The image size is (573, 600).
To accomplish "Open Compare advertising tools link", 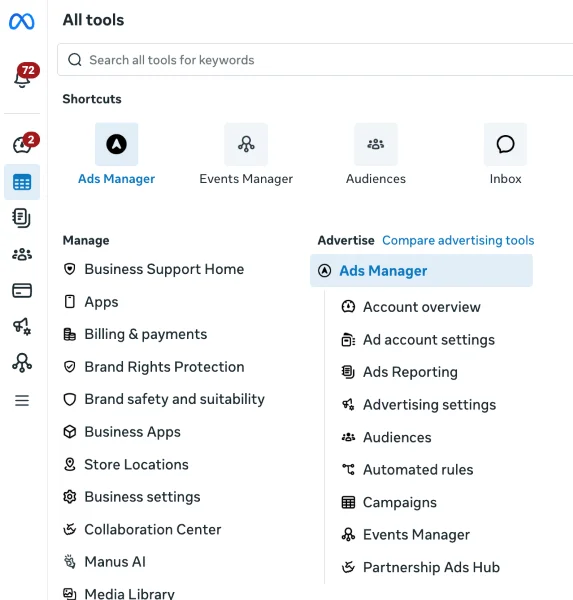I will coord(458,240).
